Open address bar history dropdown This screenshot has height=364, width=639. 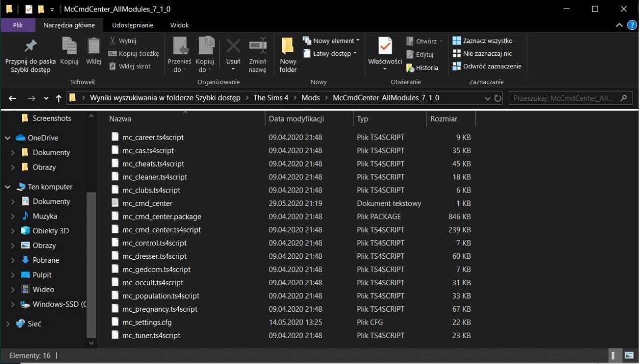pyautogui.click(x=488, y=98)
